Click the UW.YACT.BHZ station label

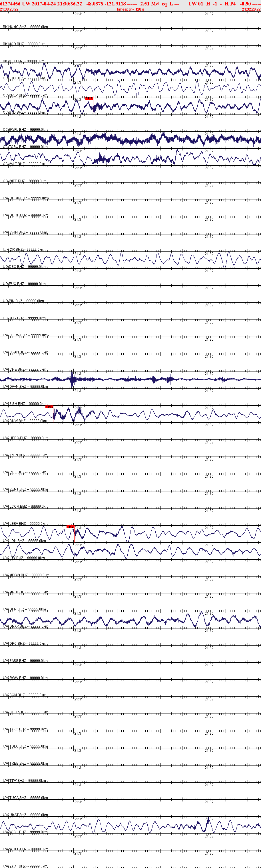coord(25,866)
